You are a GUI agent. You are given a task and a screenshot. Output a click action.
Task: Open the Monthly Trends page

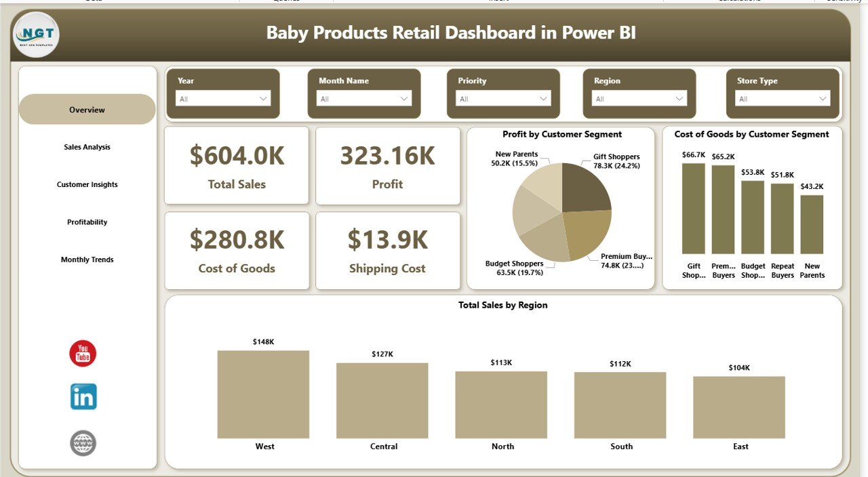coord(87,259)
